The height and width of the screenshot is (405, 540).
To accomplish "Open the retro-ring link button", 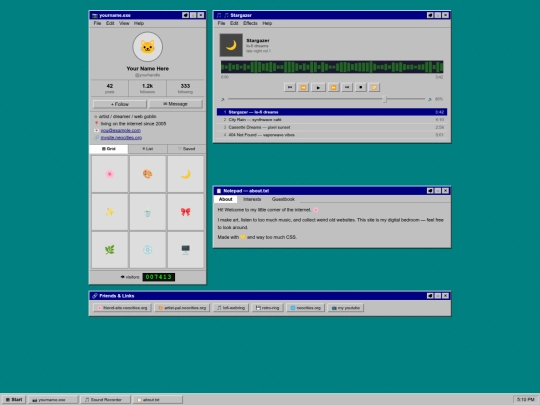I will (x=268, y=308).
